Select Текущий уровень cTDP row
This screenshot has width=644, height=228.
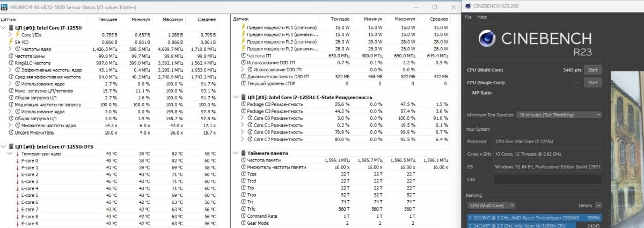(345, 83)
